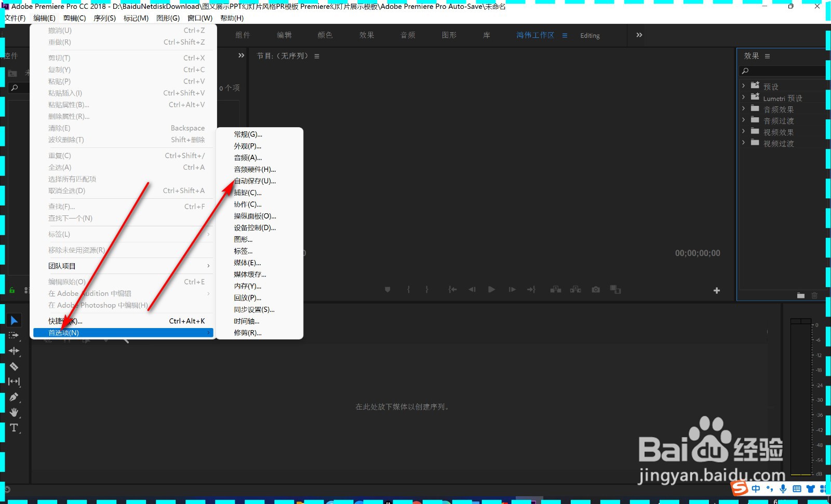The height and width of the screenshot is (504, 831).
Task: Toggle Sogou 中 language mode
Action: coord(756,488)
